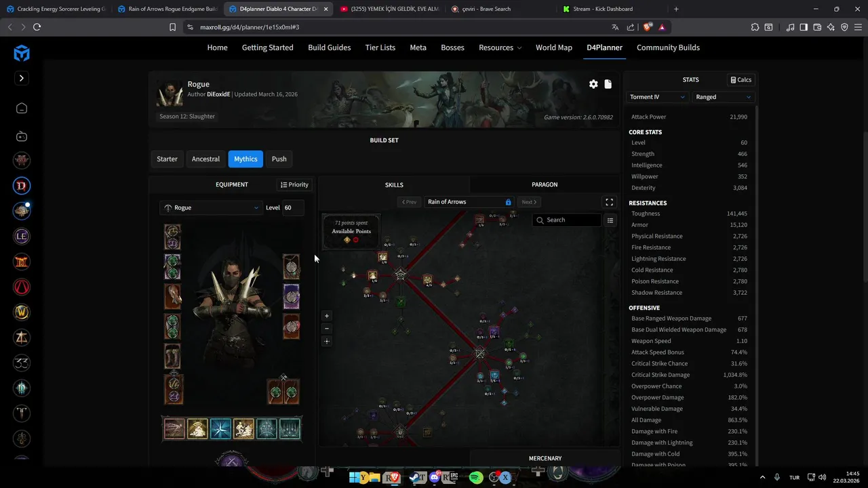Click the Maxroll logo icon
The width and height of the screenshot is (868, 488).
coord(22,54)
